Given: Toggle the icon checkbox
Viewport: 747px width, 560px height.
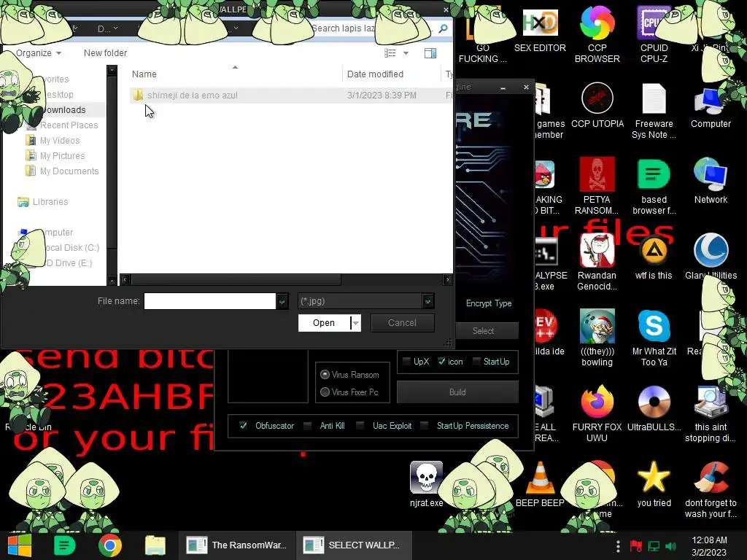Looking at the screenshot, I should coord(441,362).
